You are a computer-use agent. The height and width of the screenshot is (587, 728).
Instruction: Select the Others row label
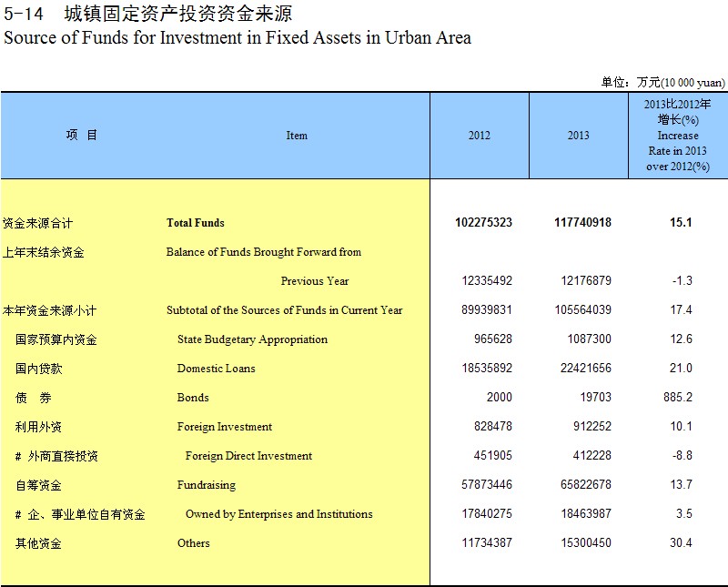[x=193, y=543]
